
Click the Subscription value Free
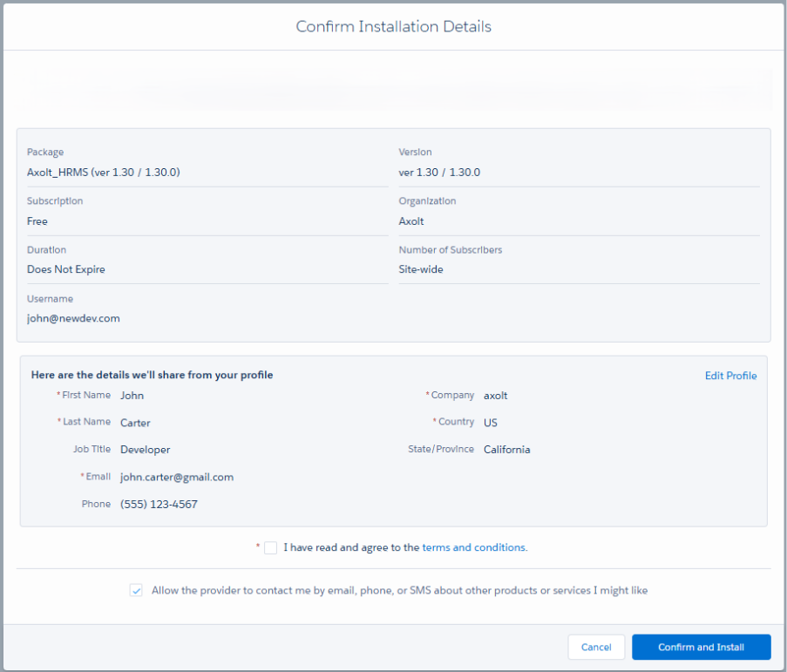point(37,221)
